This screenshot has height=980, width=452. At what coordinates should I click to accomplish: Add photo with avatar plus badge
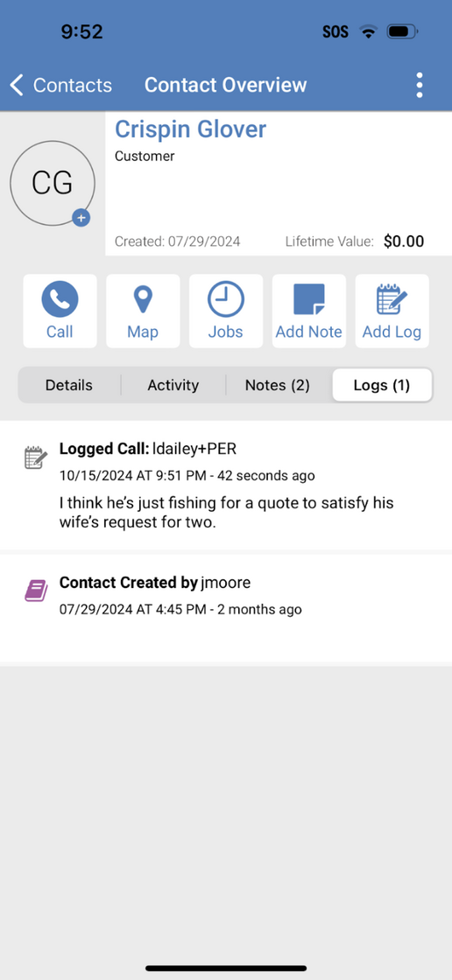(x=81, y=219)
